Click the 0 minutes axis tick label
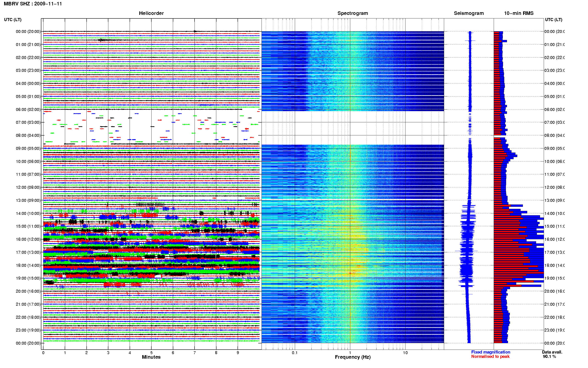This screenshot has width=588, height=368. click(43, 353)
